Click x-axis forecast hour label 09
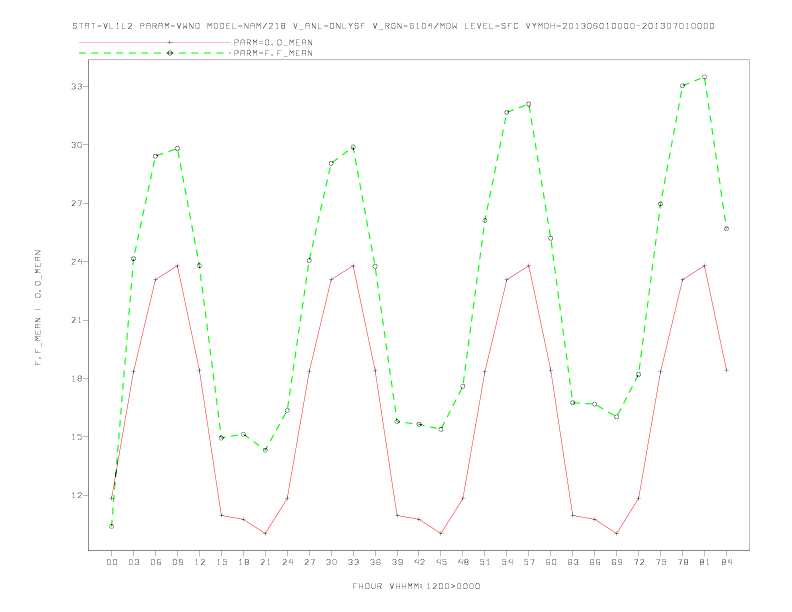 (177, 562)
